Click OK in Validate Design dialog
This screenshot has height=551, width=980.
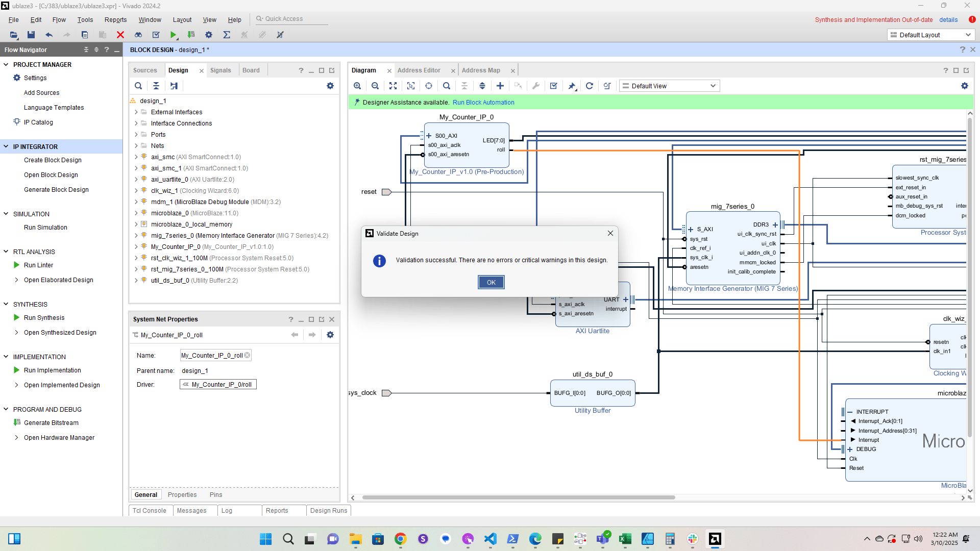[x=491, y=282]
